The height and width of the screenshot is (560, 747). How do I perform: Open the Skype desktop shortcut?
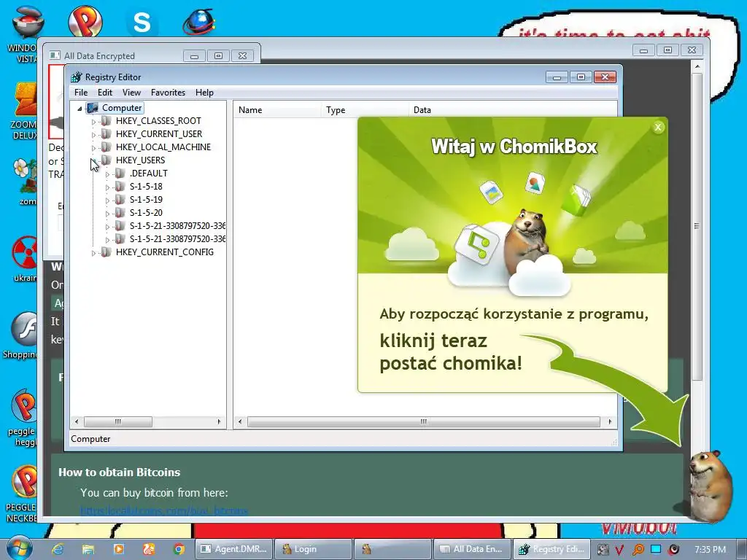(142, 22)
